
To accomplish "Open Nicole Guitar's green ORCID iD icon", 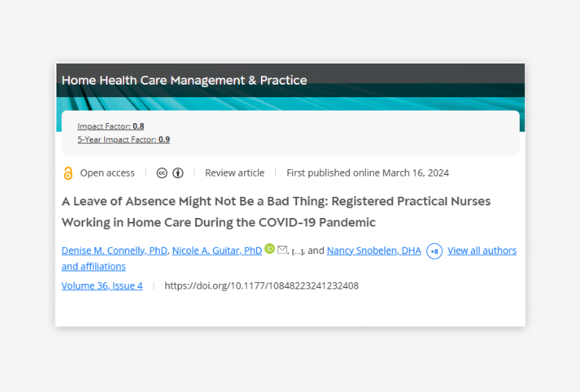I will click(270, 249).
